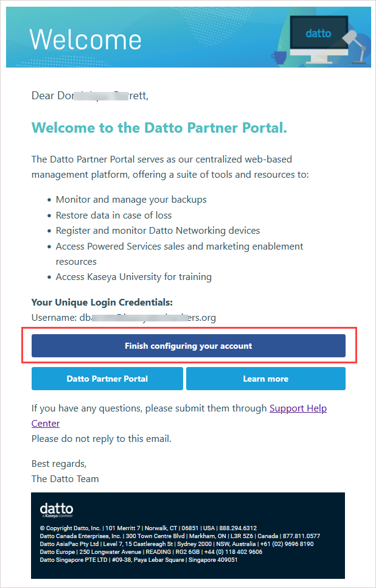Click the coffee mug graphic in the banner
376x588 pixels.
(280, 57)
